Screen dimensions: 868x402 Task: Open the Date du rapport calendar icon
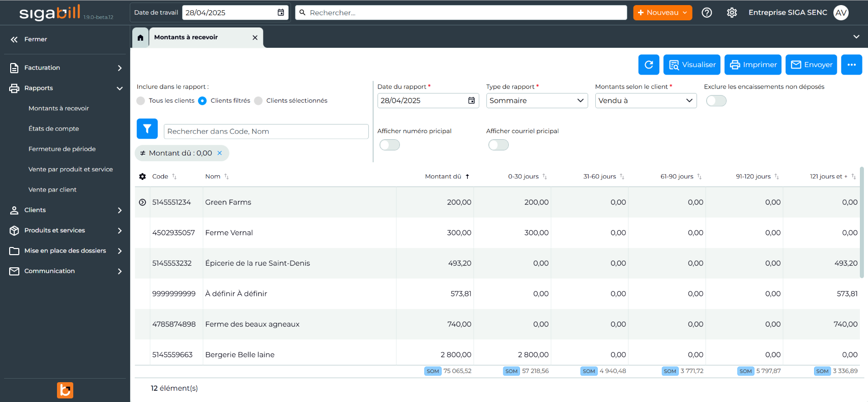[x=472, y=101]
